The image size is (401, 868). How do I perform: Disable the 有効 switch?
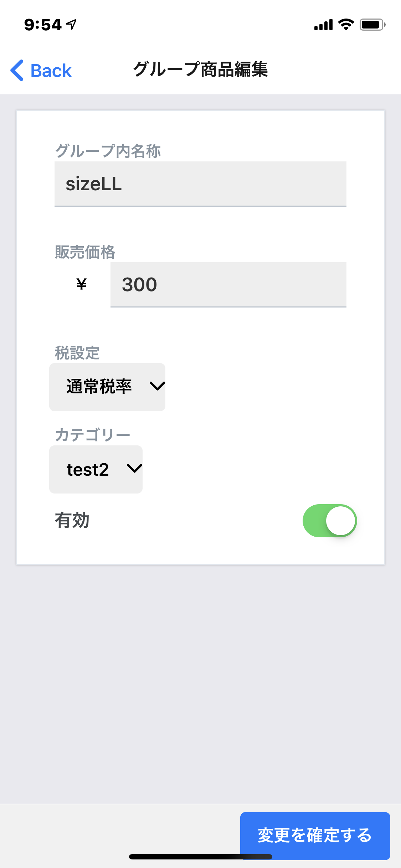point(329,520)
